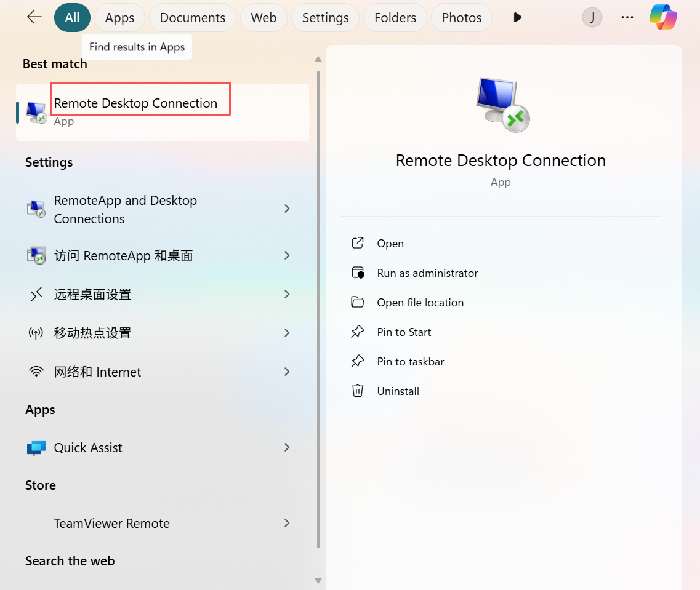
Task: Open the Copilot icon
Action: click(x=663, y=17)
